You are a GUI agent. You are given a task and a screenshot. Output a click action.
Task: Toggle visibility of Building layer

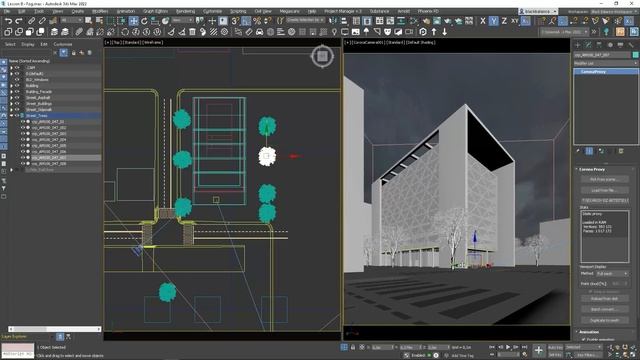[17, 86]
